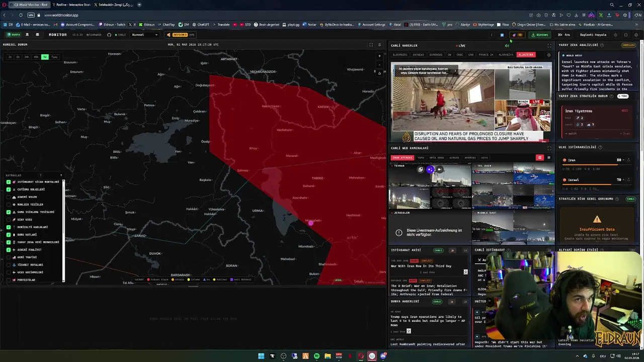
Task: Set map time range to 1h
Action: click(x=10, y=57)
